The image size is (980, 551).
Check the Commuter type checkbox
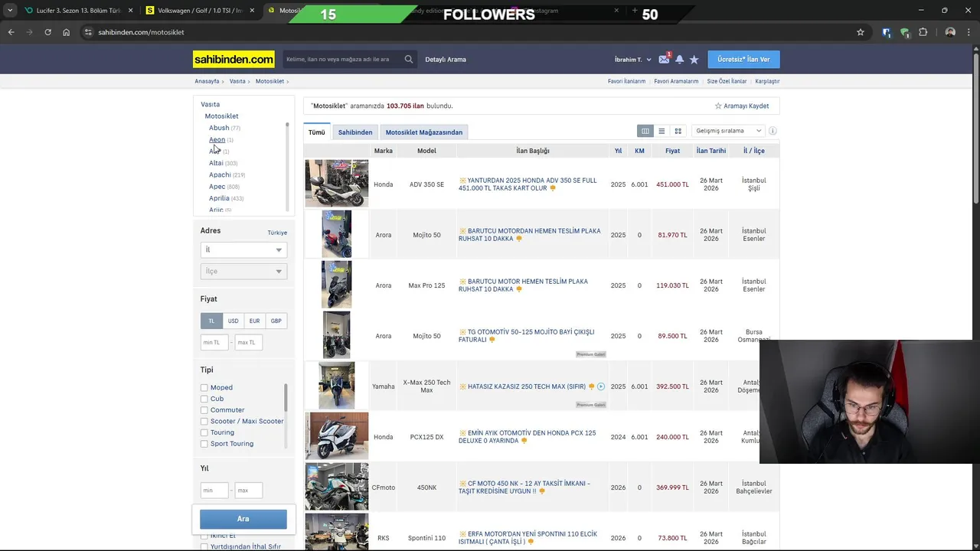[204, 410]
